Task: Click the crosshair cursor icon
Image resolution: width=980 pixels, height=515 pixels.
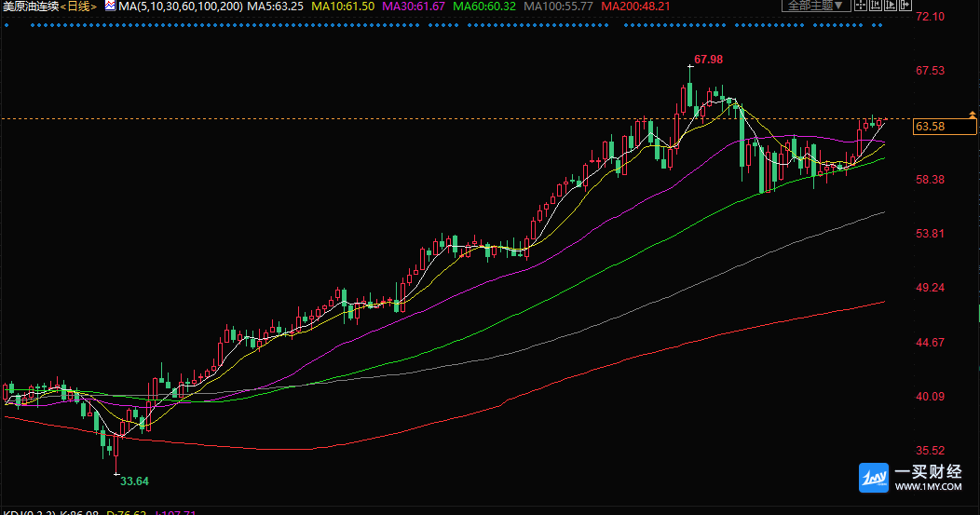Action: tap(861, 5)
